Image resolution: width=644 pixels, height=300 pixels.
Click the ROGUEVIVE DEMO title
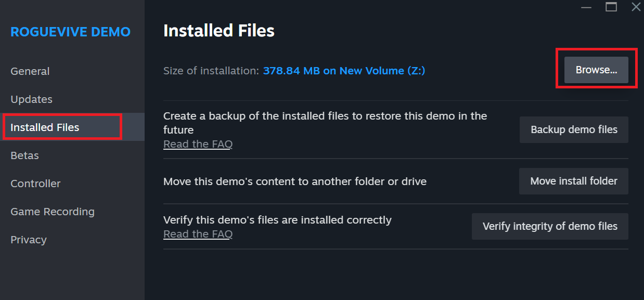(x=70, y=32)
